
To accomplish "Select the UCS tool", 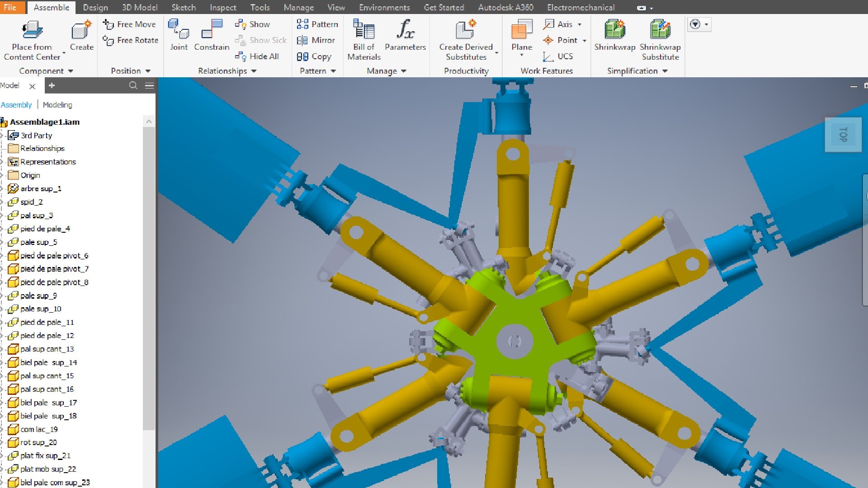I will point(558,56).
